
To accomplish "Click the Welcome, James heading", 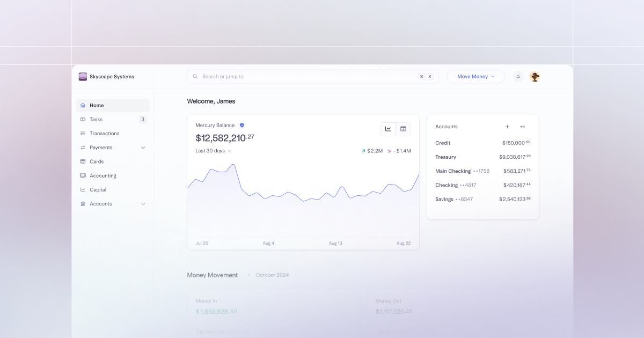I will (x=211, y=101).
